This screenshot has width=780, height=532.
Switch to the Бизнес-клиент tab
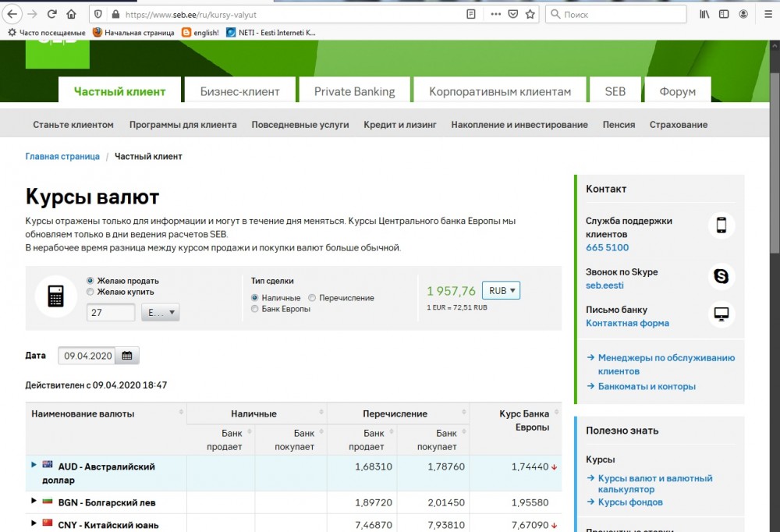click(x=239, y=91)
